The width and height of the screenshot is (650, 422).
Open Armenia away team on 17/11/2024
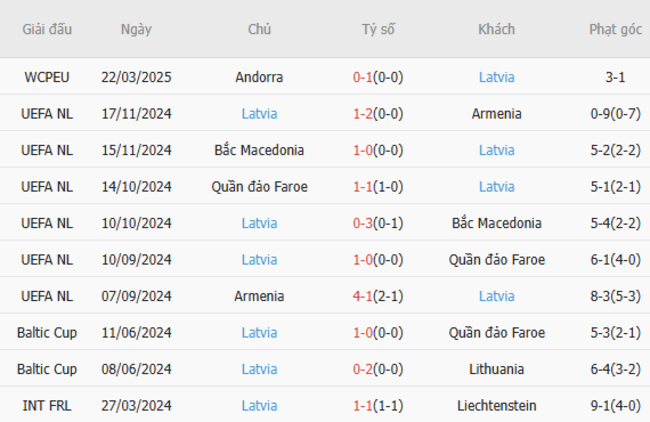tap(496, 114)
